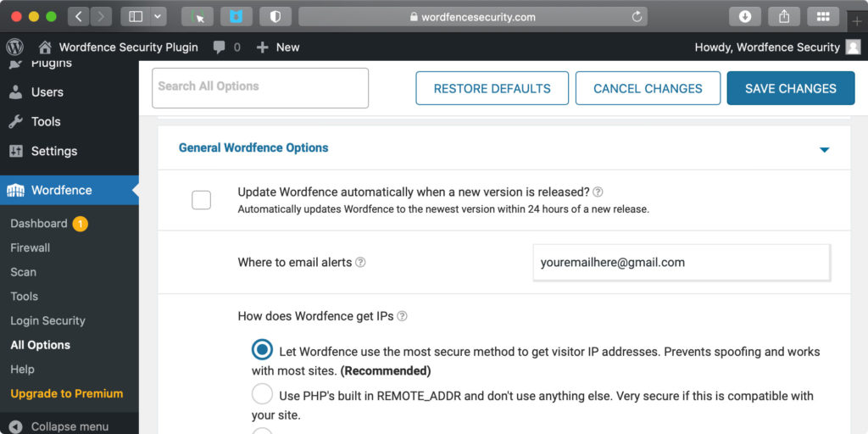Click the Tools wrench icon

tap(16, 121)
